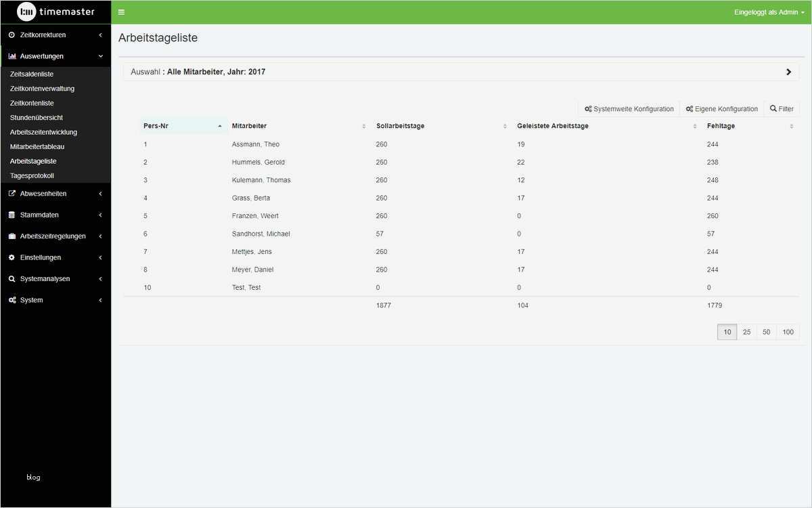Screen dimensions: 812x508
Task: Select the Abwesenheiten sidebar icon
Action: [12, 193]
